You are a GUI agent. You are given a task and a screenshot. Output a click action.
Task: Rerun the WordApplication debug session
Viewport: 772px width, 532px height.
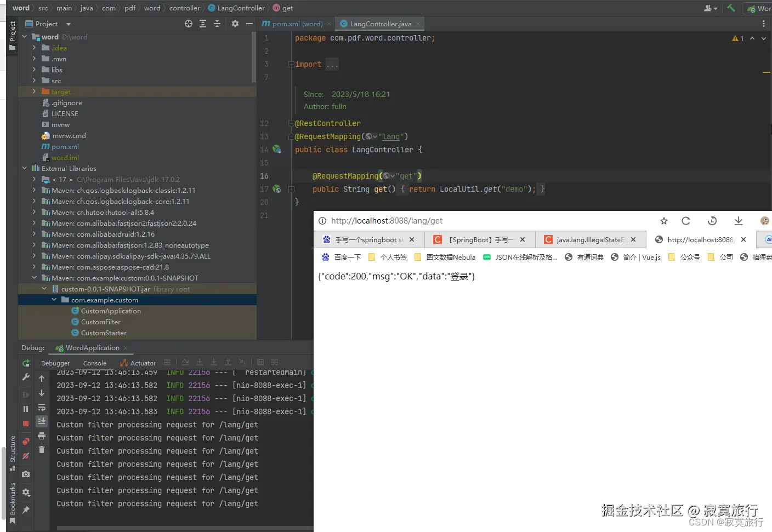tap(26, 363)
